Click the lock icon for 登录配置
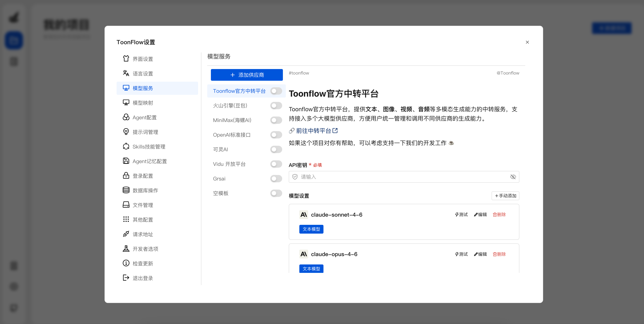The height and width of the screenshot is (324, 644). click(x=126, y=176)
